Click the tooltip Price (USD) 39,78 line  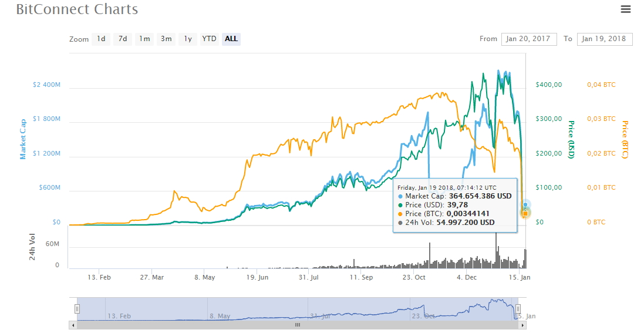point(433,205)
